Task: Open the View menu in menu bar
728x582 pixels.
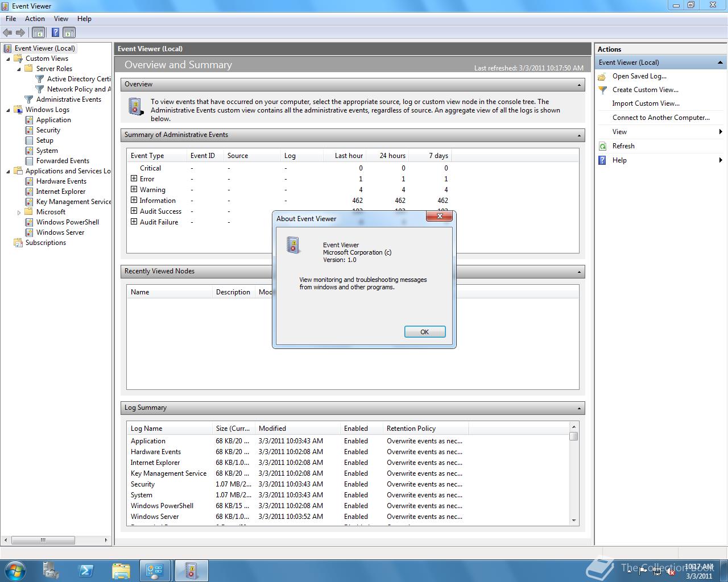Action: pyautogui.click(x=61, y=19)
